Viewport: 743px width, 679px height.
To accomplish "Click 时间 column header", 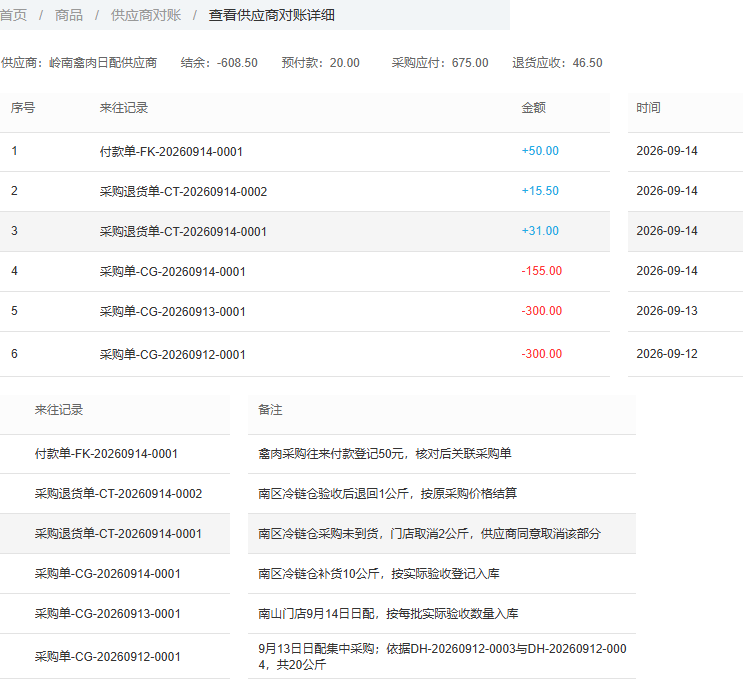I will [x=648, y=108].
